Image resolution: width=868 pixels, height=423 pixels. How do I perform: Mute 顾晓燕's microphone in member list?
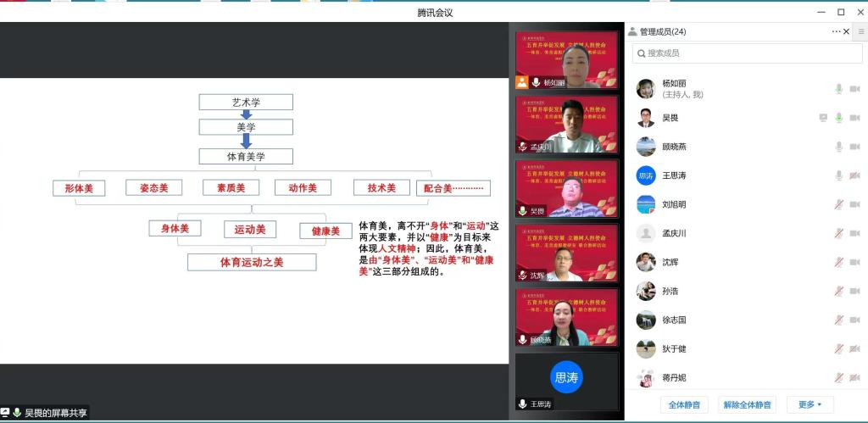point(838,147)
